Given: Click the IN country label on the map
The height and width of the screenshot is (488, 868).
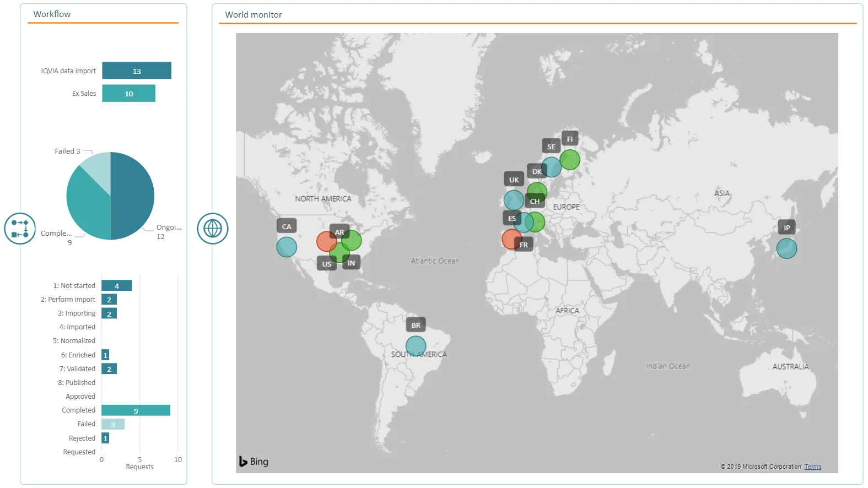Looking at the screenshot, I should click(351, 263).
